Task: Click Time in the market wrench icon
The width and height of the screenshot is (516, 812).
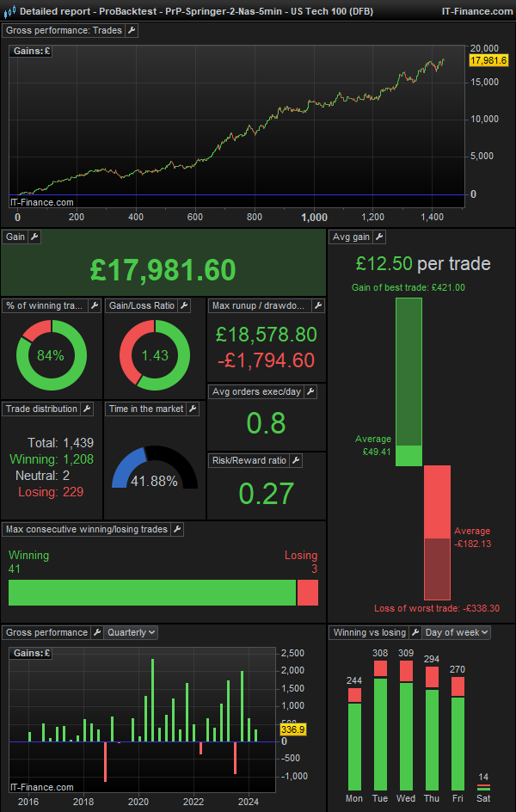Action: pos(193,409)
